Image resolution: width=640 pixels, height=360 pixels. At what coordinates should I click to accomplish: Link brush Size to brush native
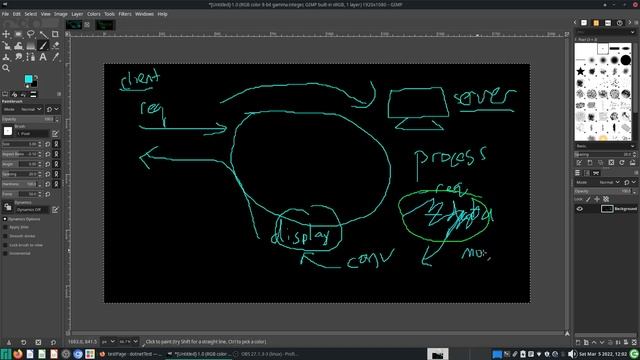[x=56, y=144]
